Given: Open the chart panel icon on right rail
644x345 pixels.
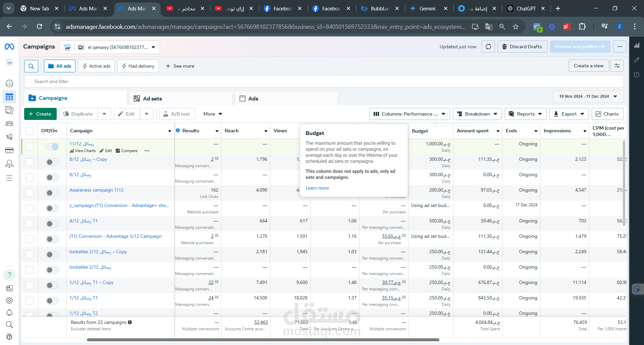Looking at the screenshot, I should click(637, 45).
